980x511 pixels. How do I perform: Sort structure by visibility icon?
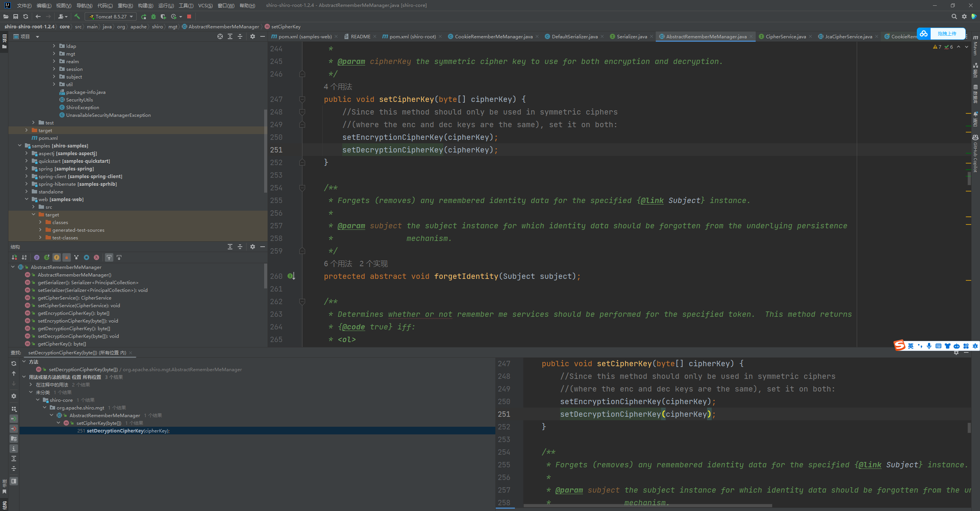pos(14,257)
